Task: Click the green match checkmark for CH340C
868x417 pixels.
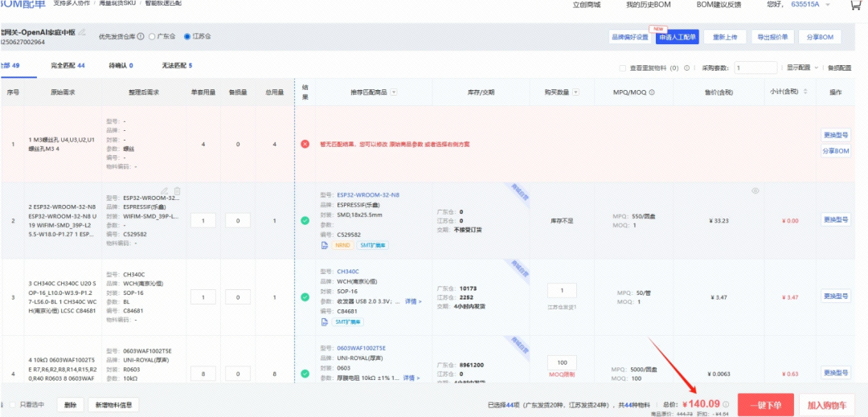Action: 305,297
